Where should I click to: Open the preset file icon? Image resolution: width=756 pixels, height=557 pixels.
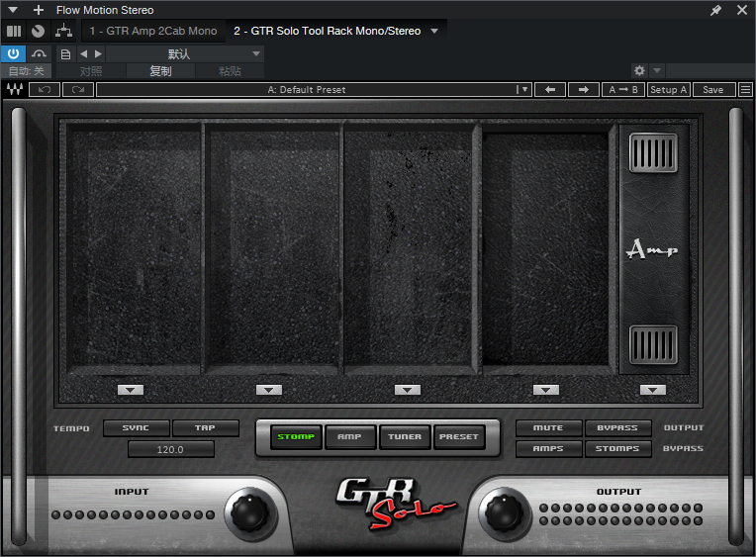[x=65, y=54]
